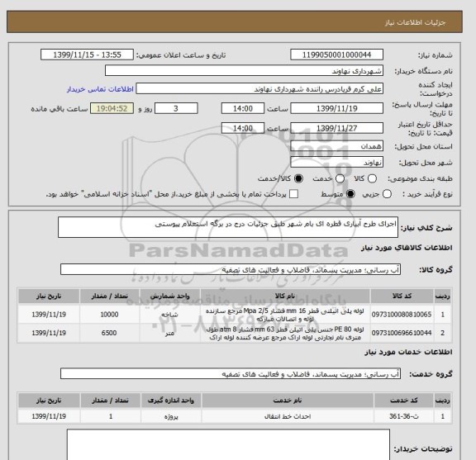Click quantity 6500 cell
This screenshot has width=476, height=460.
click(x=109, y=333)
